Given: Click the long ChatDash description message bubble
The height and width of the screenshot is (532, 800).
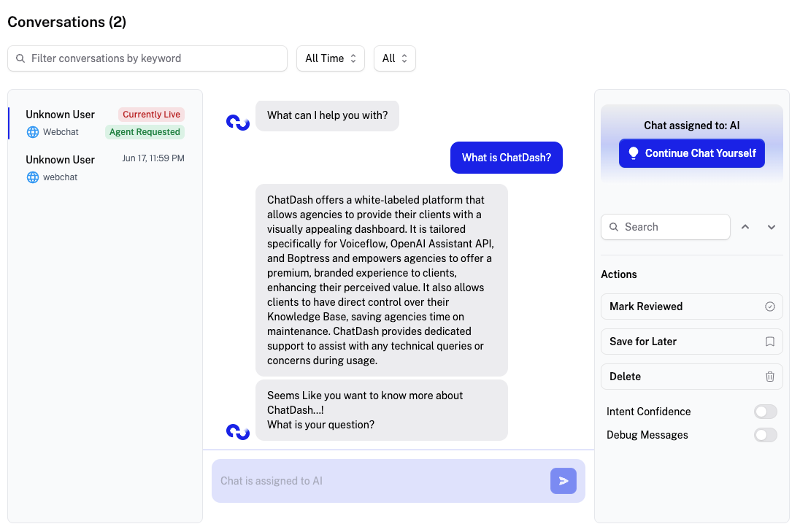Looking at the screenshot, I should (x=382, y=280).
